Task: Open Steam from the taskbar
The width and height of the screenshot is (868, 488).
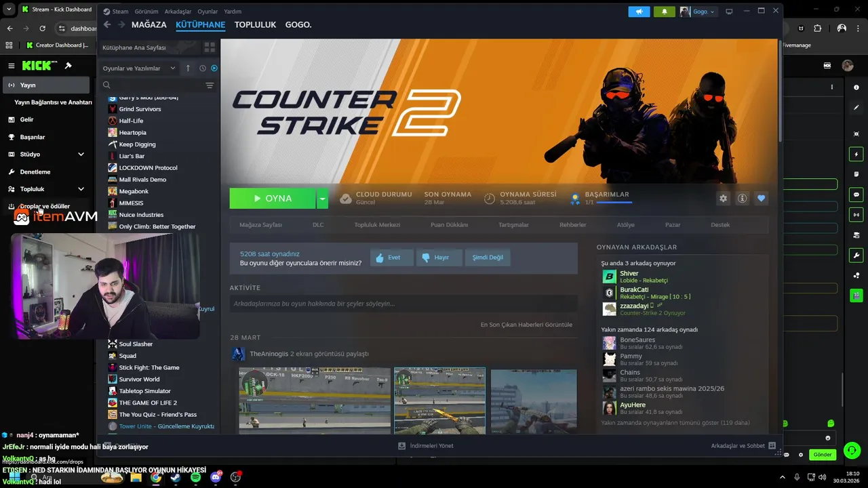Action: (x=176, y=477)
